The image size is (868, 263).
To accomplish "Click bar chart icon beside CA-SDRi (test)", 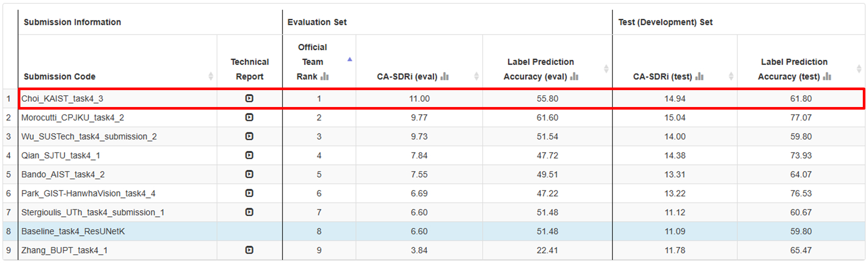I will tap(699, 77).
